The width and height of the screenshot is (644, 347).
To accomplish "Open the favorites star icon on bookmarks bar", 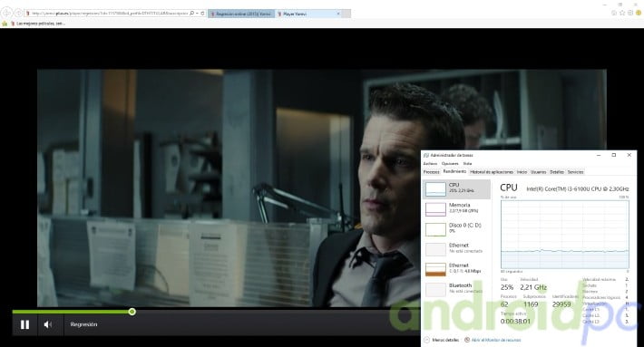I will [x=5, y=24].
